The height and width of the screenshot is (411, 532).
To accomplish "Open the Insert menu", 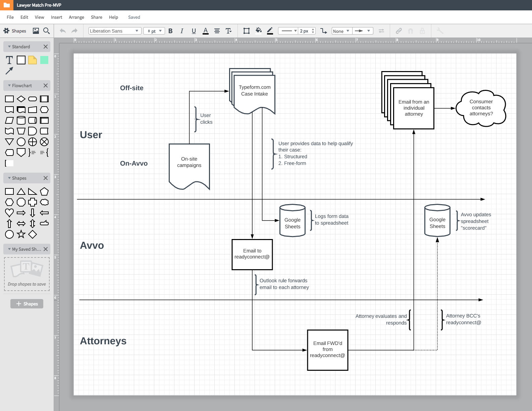I will 56,17.
